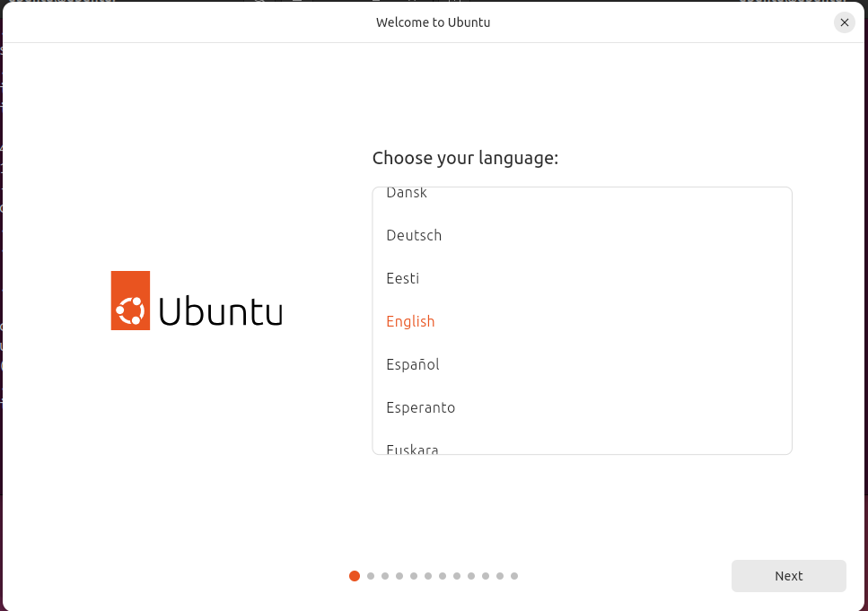Click the orange Ubuntu logo icon
The width and height of the screenshot is (868, 611).
130,301
